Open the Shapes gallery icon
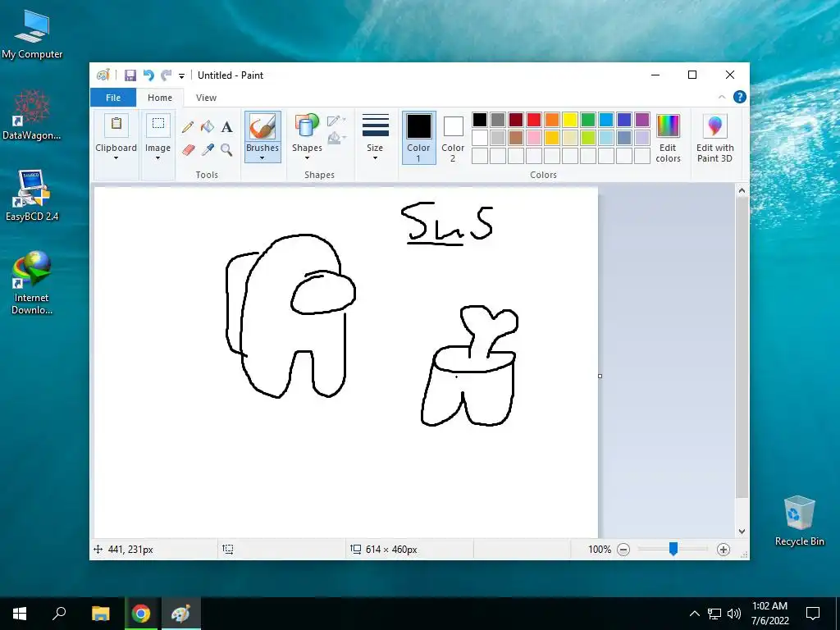The width and height of the screenshot is (840, 630). 307,127
